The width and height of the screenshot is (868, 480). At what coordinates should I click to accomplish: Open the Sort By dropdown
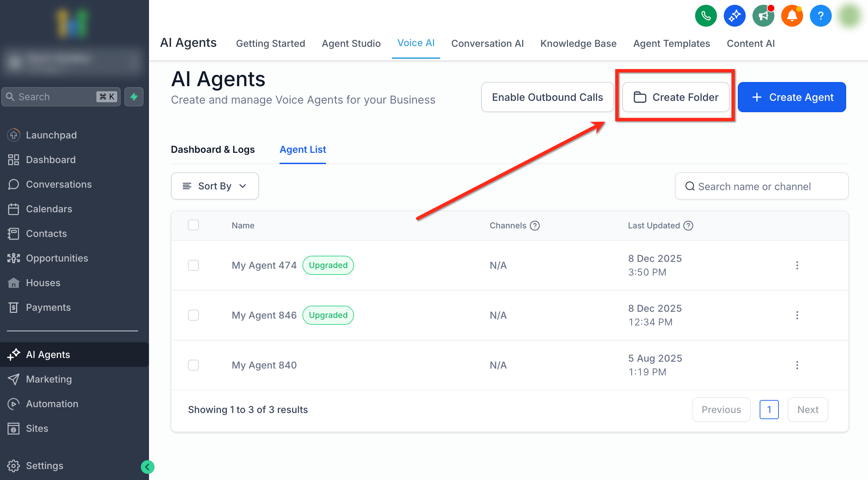point(215,186)
